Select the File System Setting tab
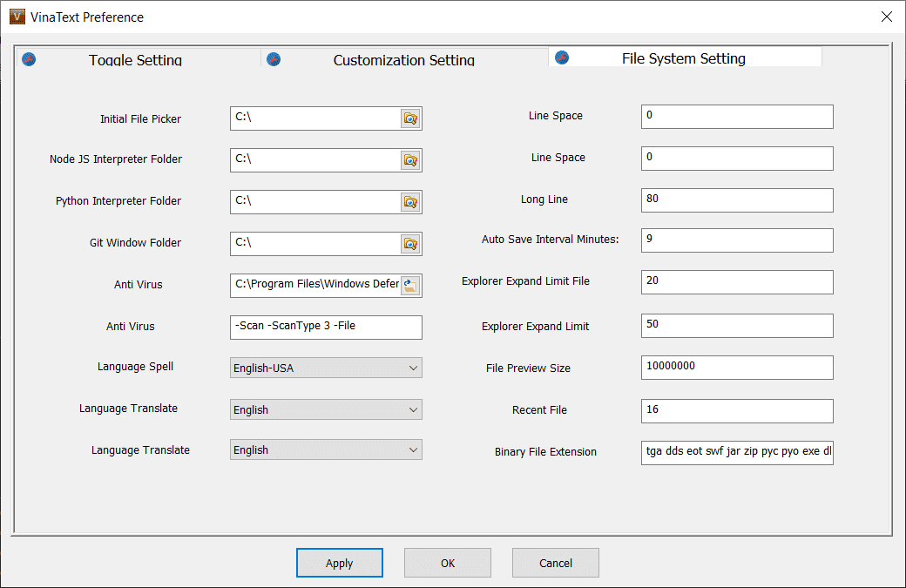This screenshot has height=588, width=906. pos(683,58)
